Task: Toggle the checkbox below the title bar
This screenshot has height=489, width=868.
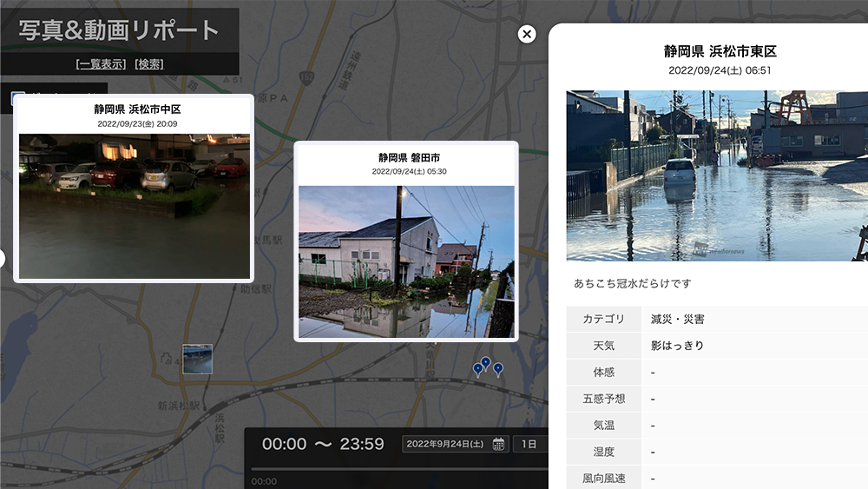Action: click(x=17, y=97)
